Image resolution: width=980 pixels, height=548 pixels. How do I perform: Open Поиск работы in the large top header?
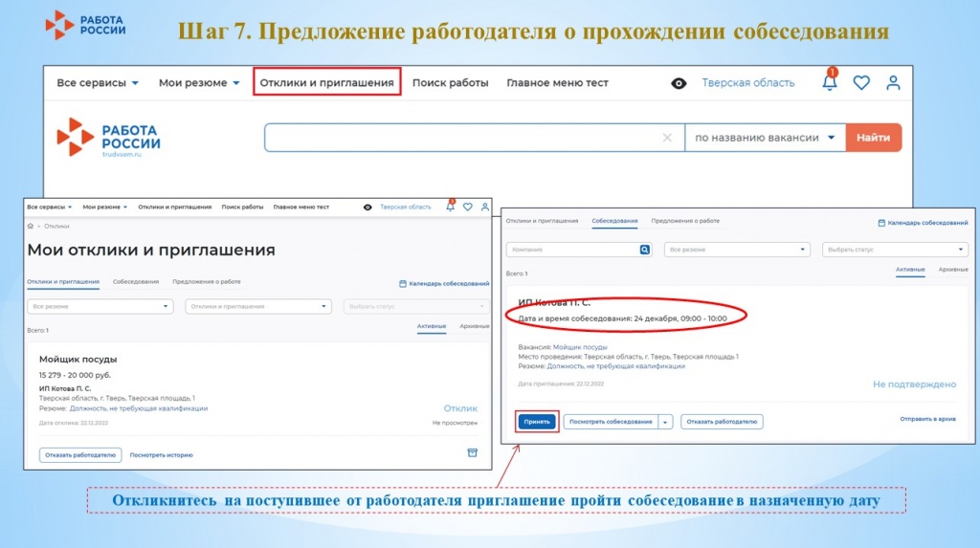[450, 82]
